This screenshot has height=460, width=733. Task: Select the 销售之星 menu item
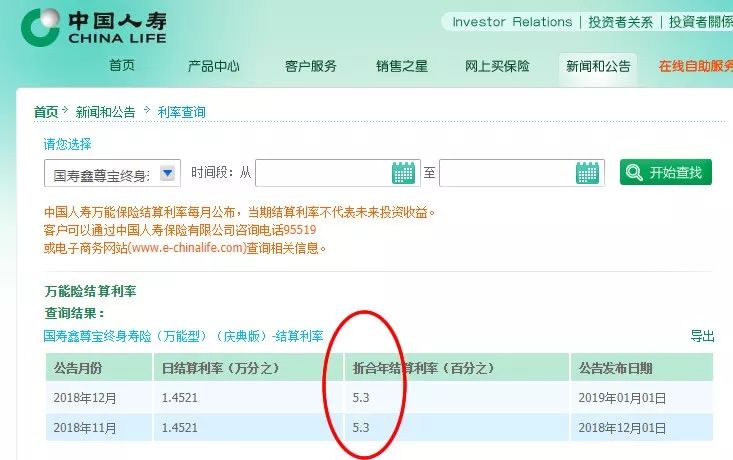[x=401, y=66]
